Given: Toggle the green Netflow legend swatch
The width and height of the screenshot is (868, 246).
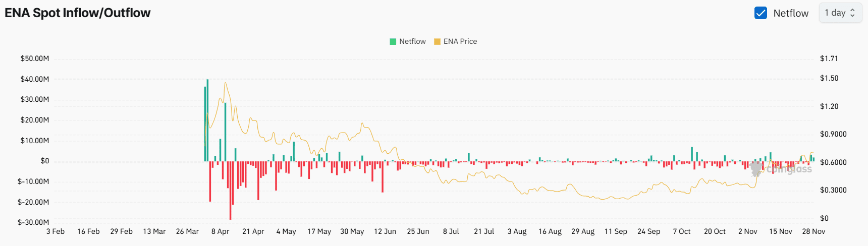Looking at the screenshot, I should (x=393, y=41).
